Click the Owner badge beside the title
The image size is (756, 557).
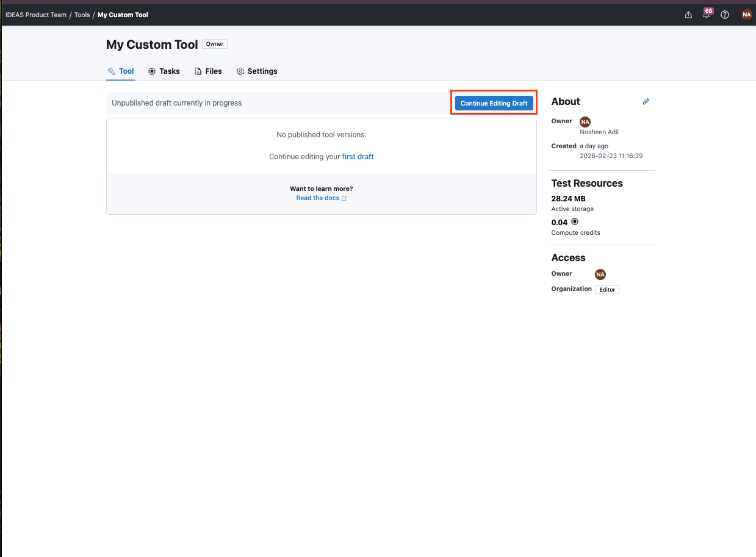215,44
